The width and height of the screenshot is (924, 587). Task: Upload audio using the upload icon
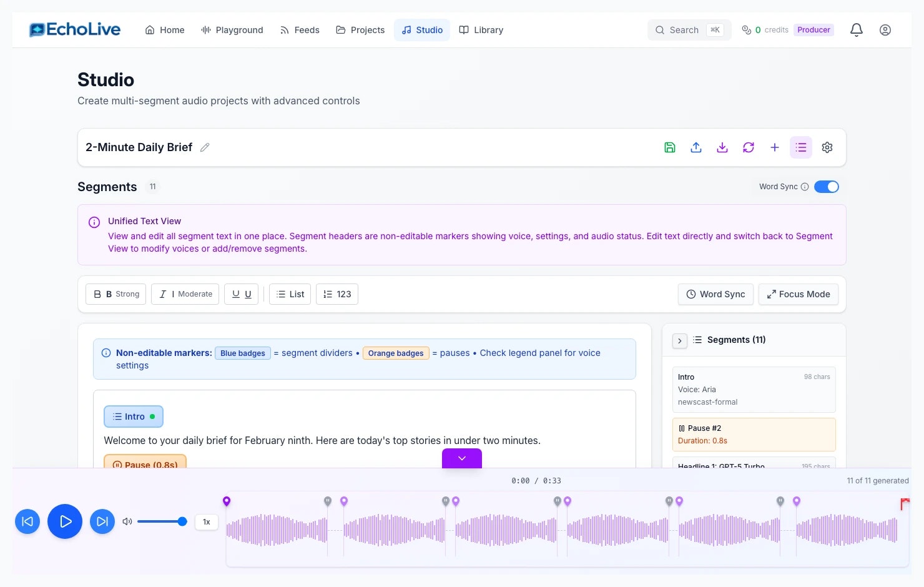[x=696, y=147]
